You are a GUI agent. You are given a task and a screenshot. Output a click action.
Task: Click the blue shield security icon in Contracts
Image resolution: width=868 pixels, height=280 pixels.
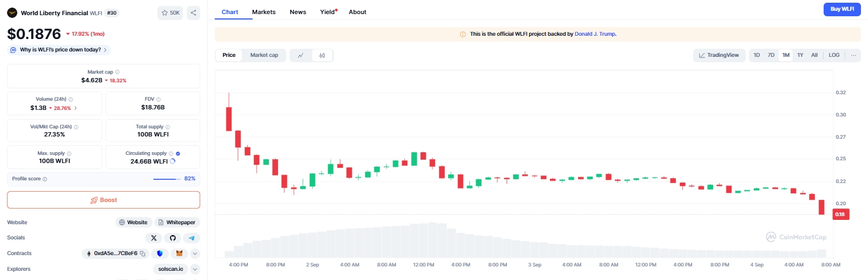click(159, 253)
